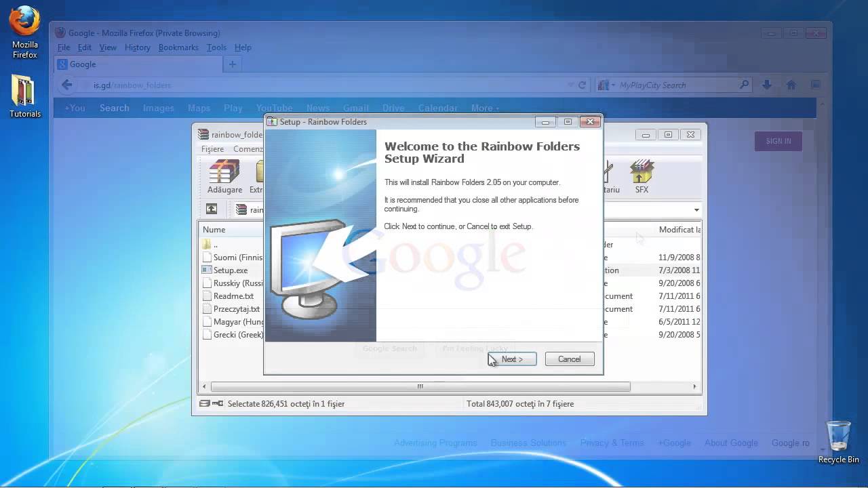Click the Business Solutions footer link
Image resolution: width=868 pixels, height=488 pixels.
pyautogui.click(x=528, y=443)
